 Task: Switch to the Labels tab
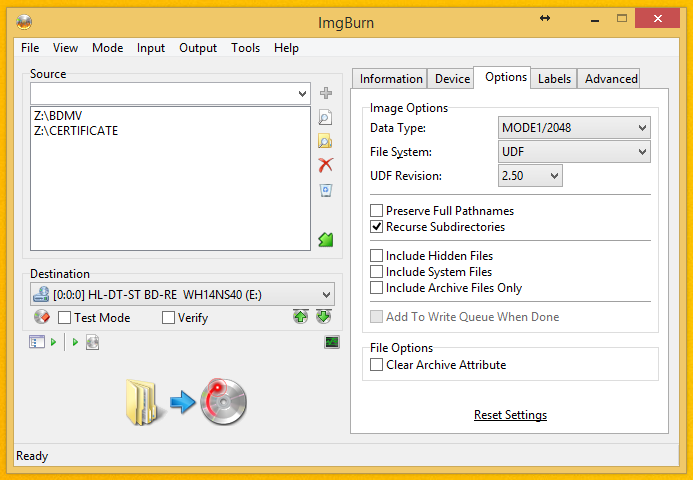554,79
